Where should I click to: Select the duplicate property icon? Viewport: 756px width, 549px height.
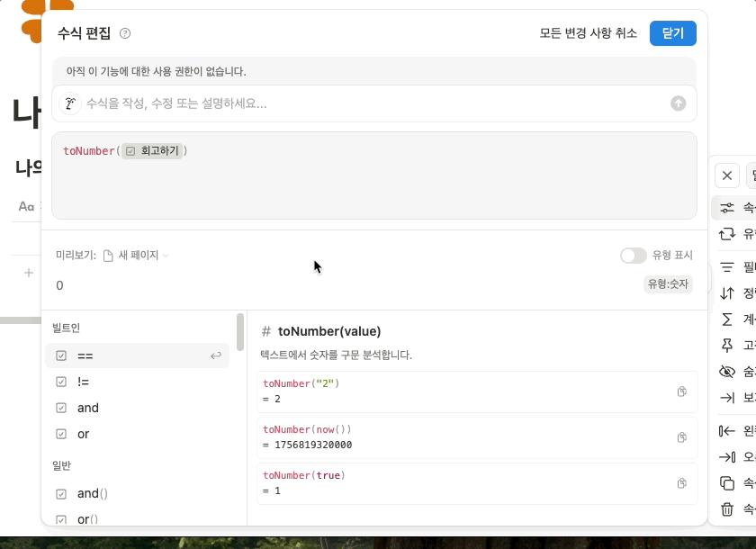pyautogui.click(x=727, y=483)
